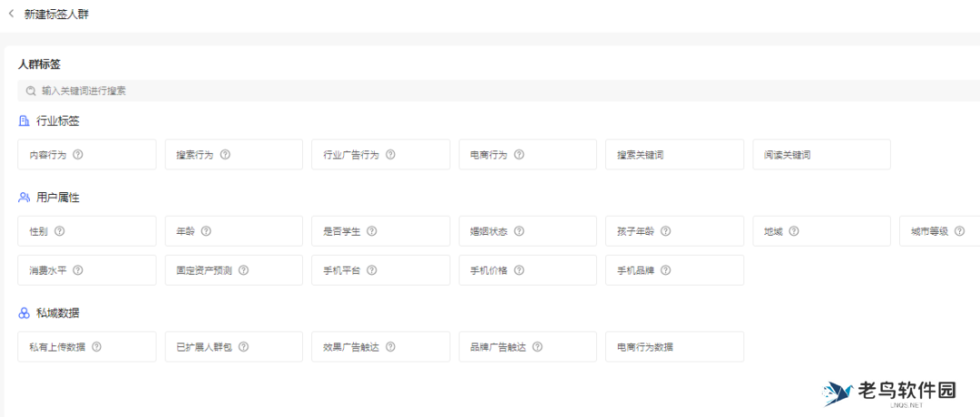Click the back arrow beside 新建标签人群

click(11, 15)
